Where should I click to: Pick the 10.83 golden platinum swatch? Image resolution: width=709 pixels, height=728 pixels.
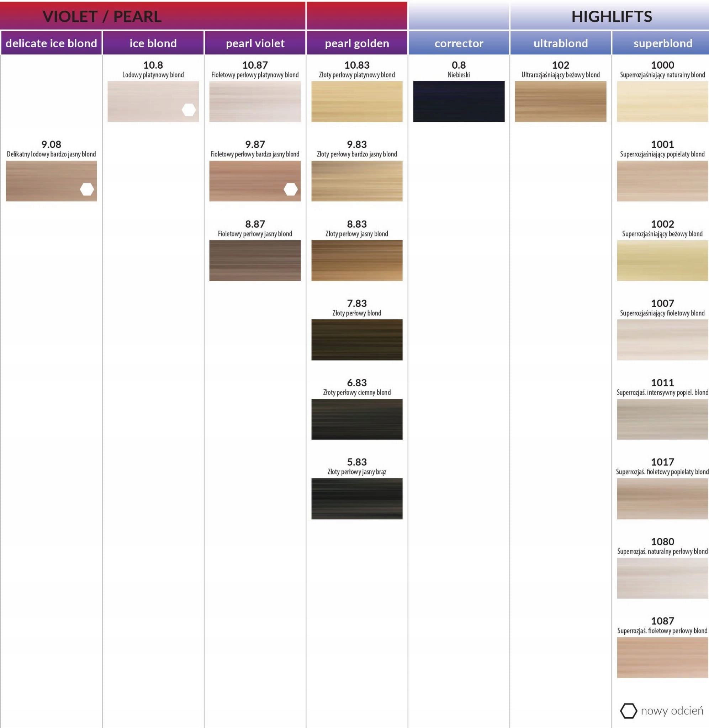tap(357, 101)
